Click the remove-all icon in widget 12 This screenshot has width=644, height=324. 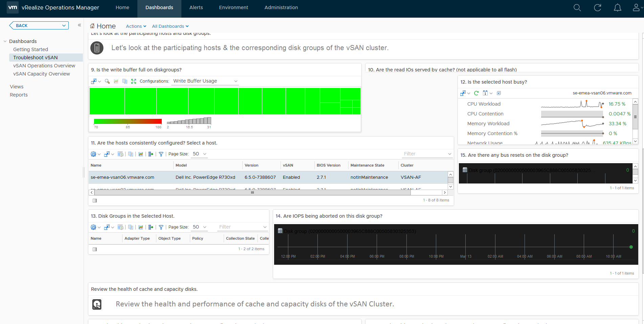coord(498,93)
